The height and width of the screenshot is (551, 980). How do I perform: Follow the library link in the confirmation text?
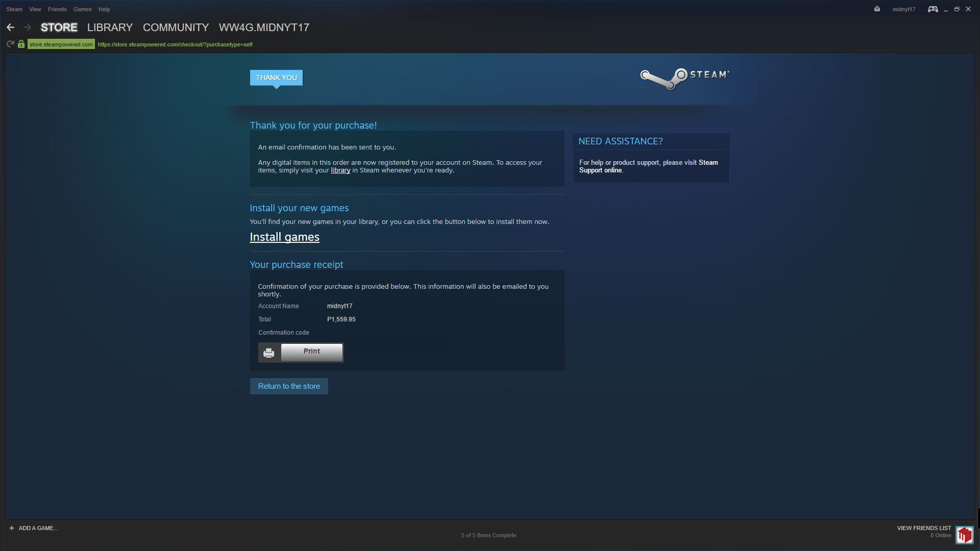click(340, 170)
